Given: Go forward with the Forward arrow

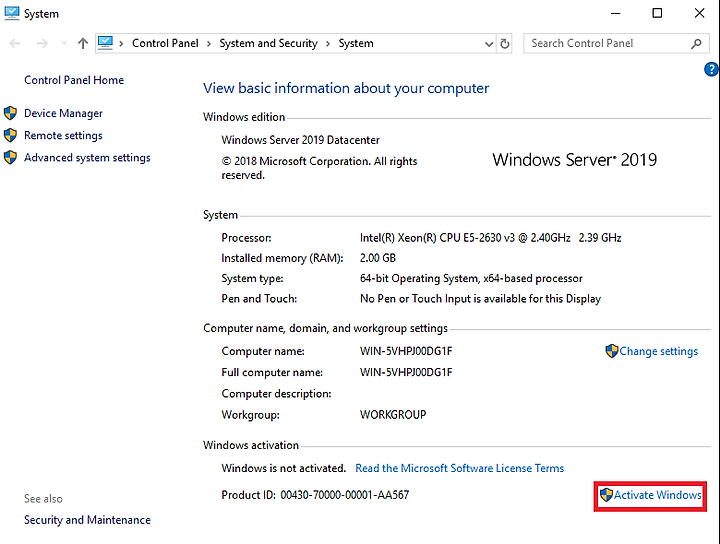Looking at the screenshot, I should tap(42, 44).
